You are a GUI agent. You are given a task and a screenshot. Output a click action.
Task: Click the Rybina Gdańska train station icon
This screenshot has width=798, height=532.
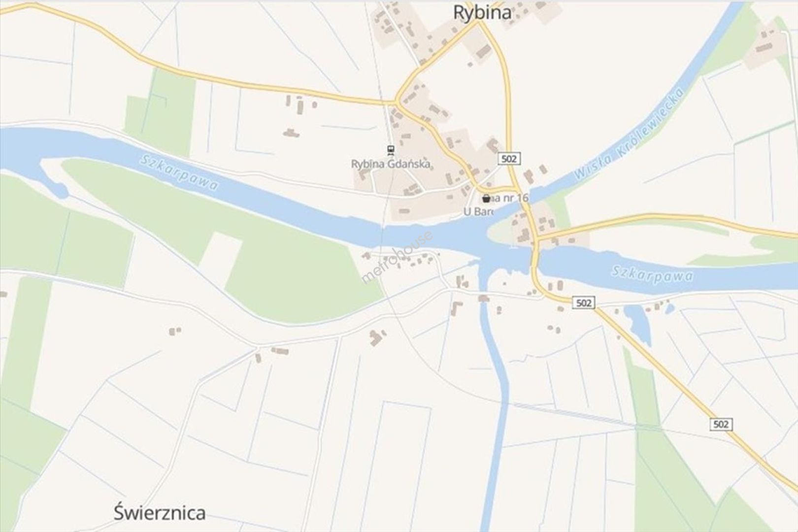[390, 149]
